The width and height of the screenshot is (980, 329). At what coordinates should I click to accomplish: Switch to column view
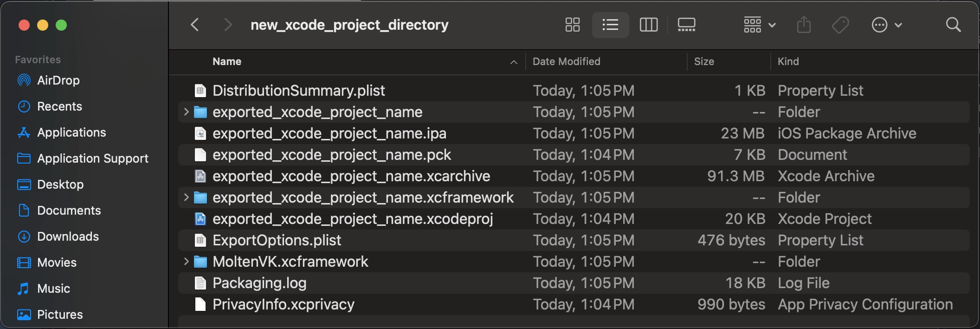tap(648, 25)
